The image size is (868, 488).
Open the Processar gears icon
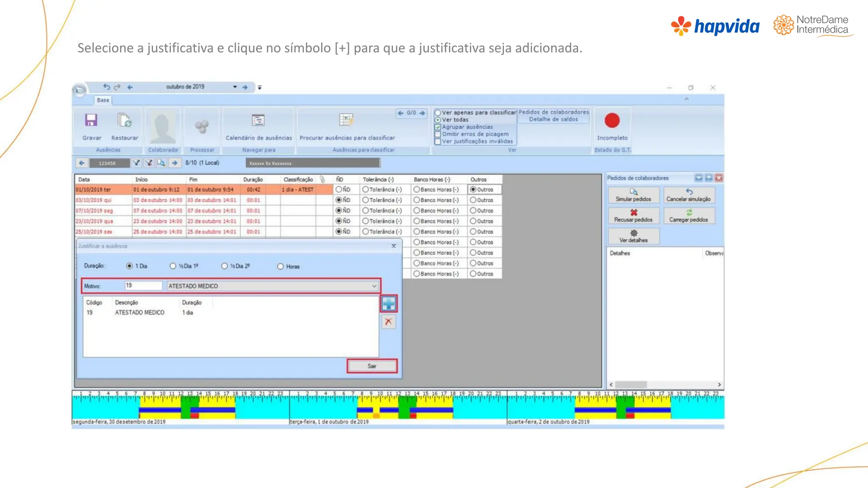click(x=202, y=126)
